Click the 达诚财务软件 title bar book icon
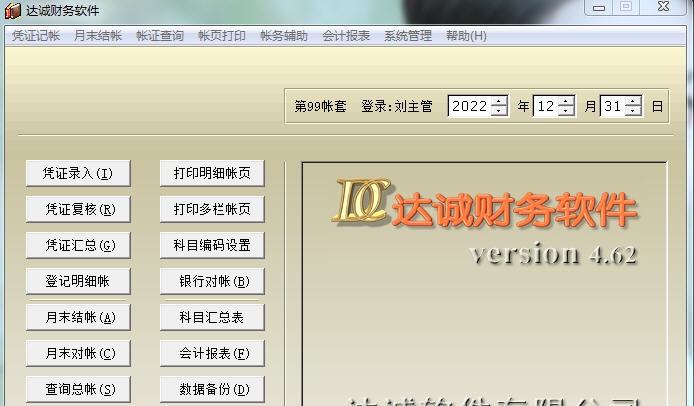The height and width of the screenshot is (406, 694). [13, 10]
